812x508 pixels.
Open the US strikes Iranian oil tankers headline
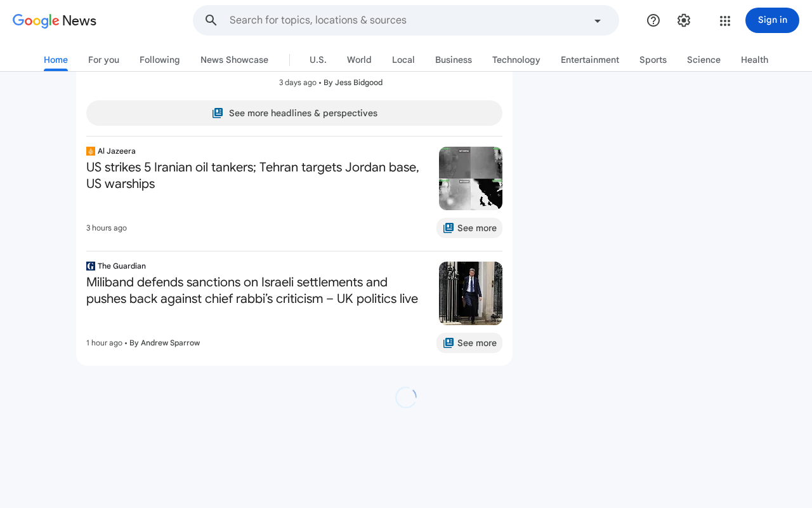[x=253, y=176]
